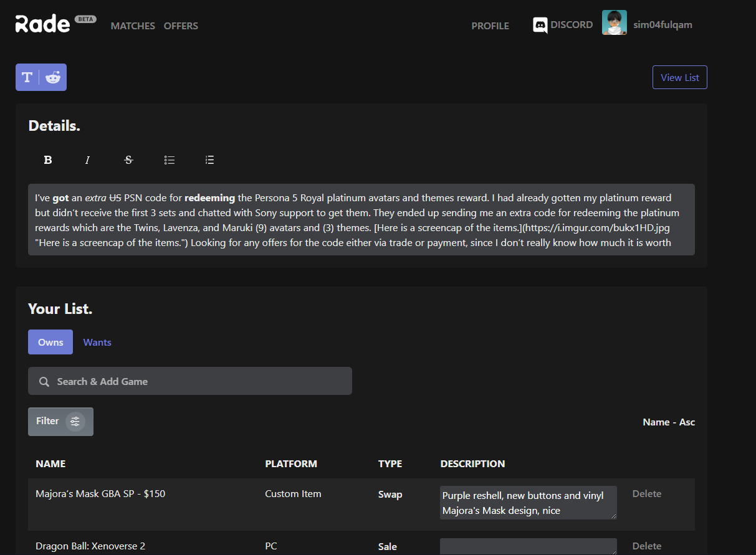756x555 pixels.
Task: Open the user avatar picture
Action: click(x=614, y=23)
